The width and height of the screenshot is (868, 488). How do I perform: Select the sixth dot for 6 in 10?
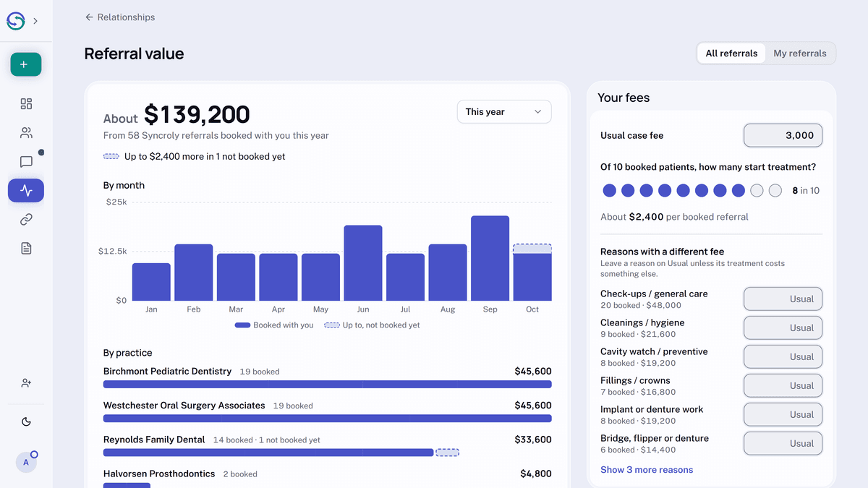point(702,191)
